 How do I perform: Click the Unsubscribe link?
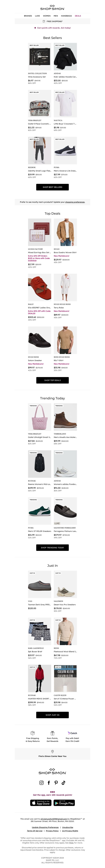pos(67,827)
